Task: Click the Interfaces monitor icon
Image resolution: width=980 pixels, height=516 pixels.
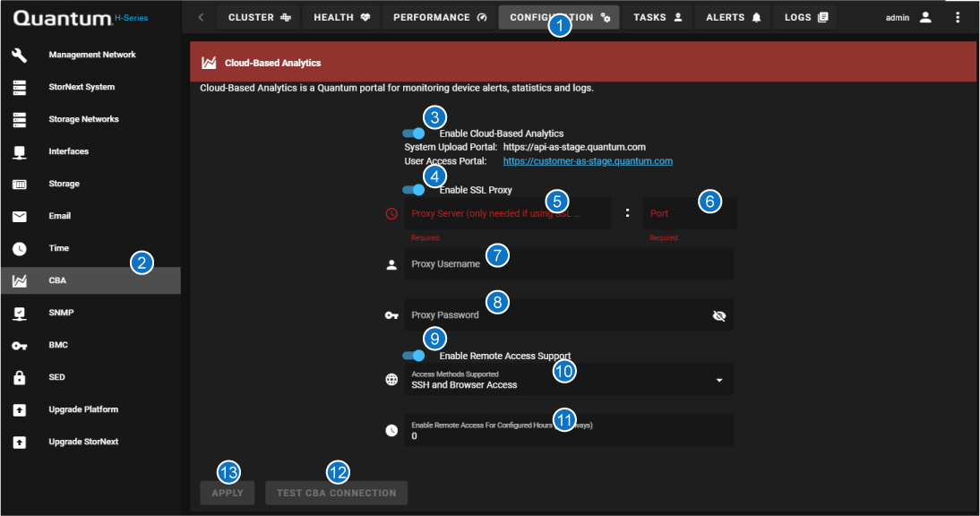Action: click(x=20, y=151)
